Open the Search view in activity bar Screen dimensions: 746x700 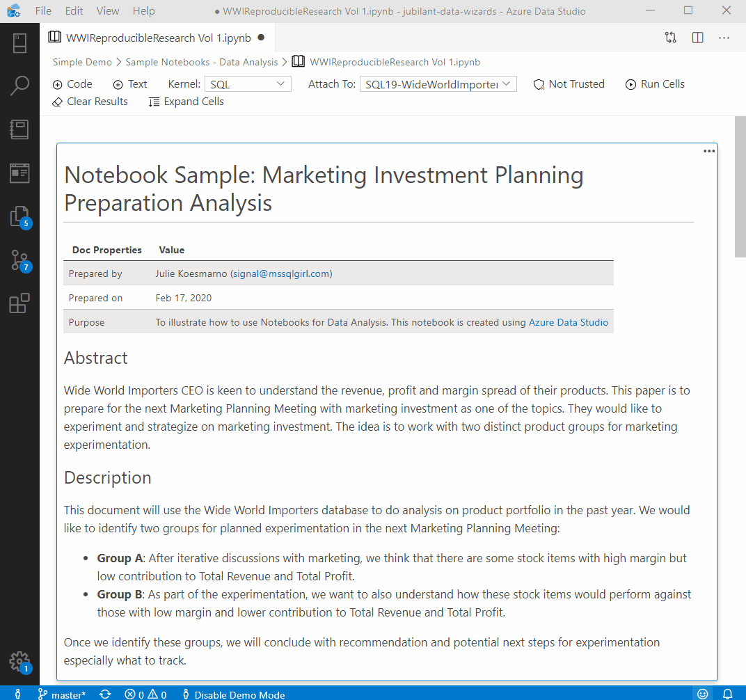pos(19,86)
